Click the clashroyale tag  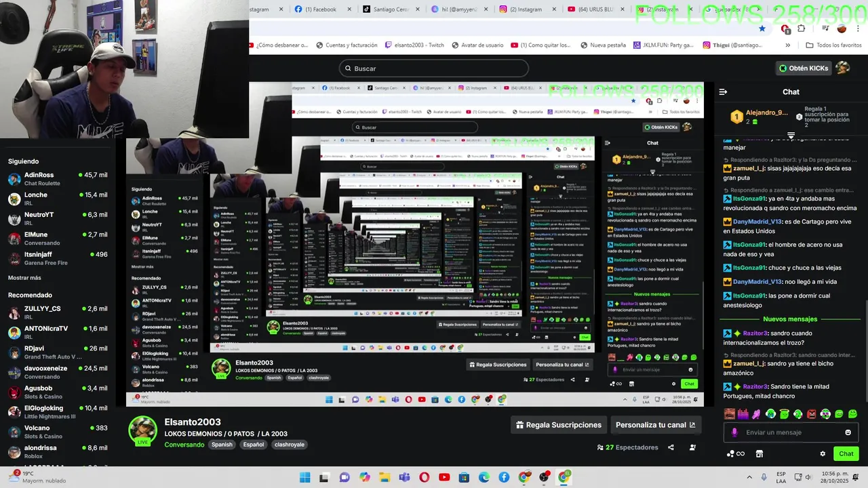point(289,445)
